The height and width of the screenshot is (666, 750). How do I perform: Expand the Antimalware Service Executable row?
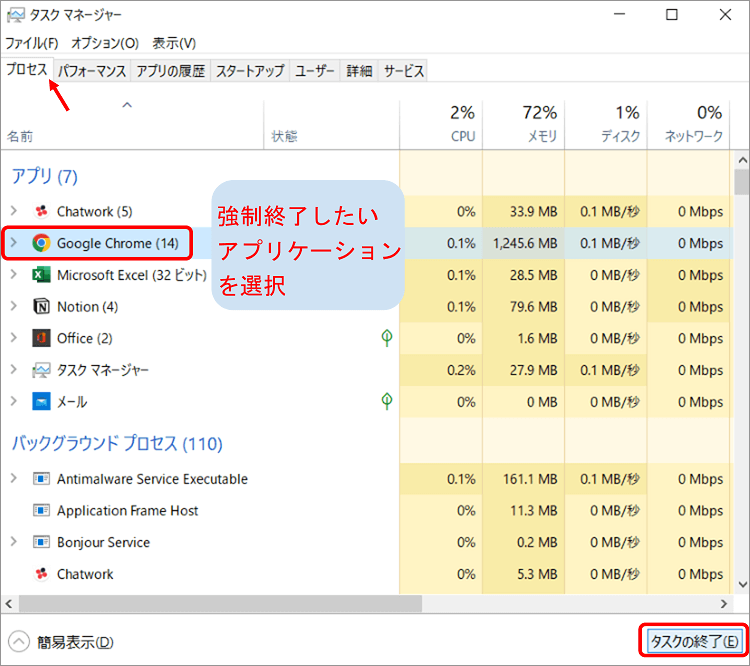(x=14, y=478)
